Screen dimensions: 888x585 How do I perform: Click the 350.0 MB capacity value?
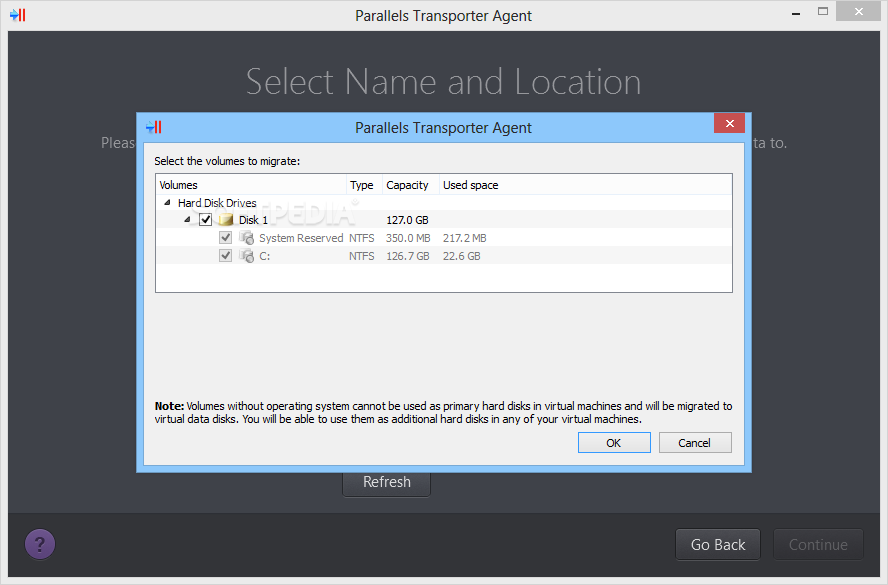[408, 238]
